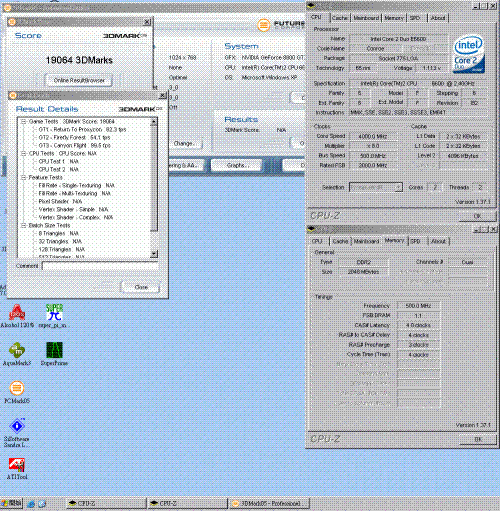Screen dimensions: 500x511
Task: Switch to CPU tab in memory CPU-Z window
Action: click(x=317, y=241)
